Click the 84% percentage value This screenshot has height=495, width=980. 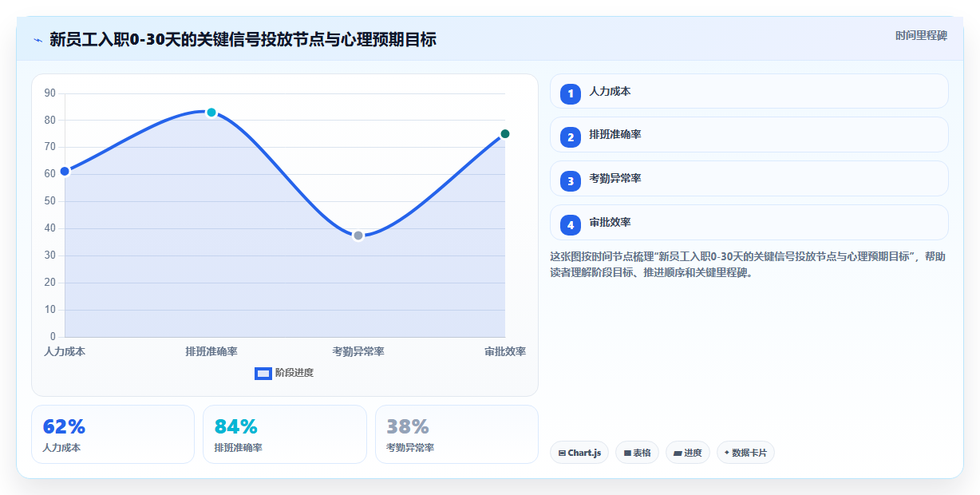[236, 427]
